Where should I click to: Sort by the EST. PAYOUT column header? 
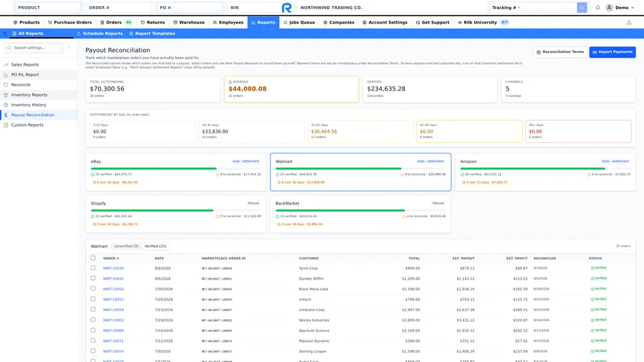[464, 258]
